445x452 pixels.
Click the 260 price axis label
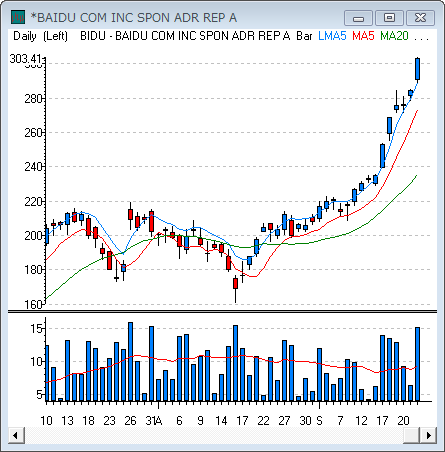(33, 133)
